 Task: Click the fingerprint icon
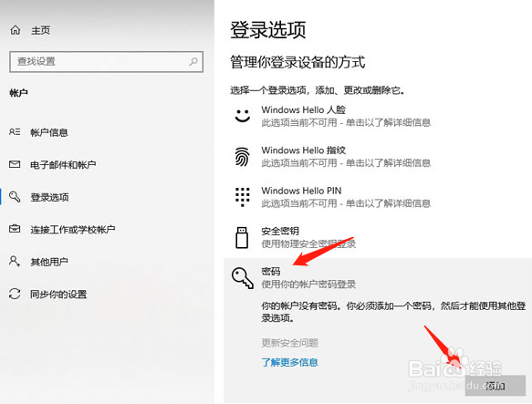pos(242,156)
